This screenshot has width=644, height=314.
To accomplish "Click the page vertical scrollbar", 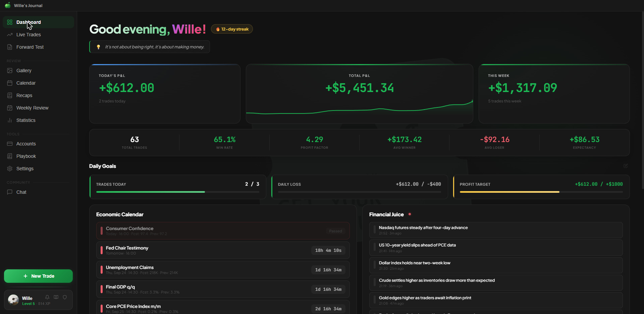I will tap(642, 101).
